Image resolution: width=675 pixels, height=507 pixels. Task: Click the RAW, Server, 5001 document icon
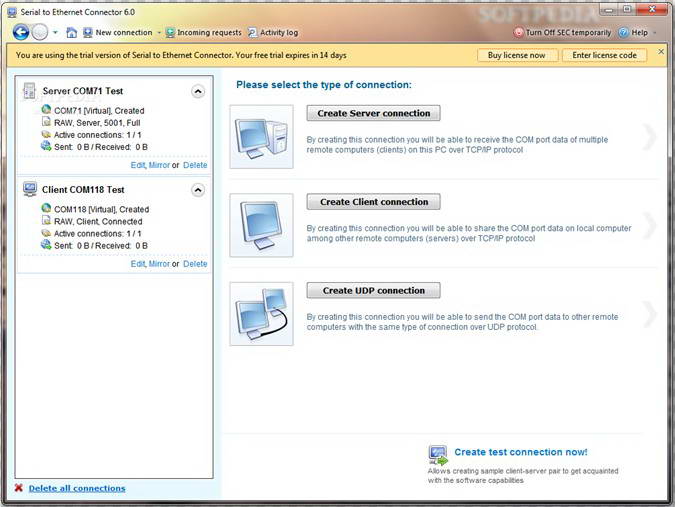46,122
